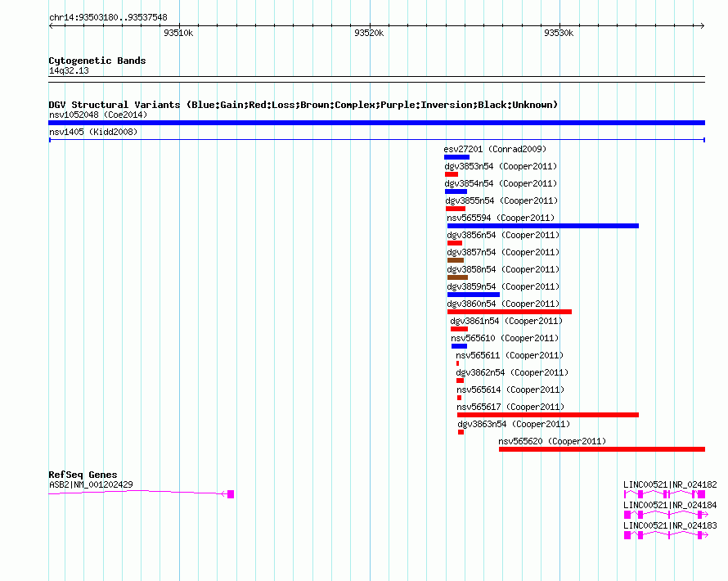Click the tiny nsv565611 red marker

tap(457, 363)
